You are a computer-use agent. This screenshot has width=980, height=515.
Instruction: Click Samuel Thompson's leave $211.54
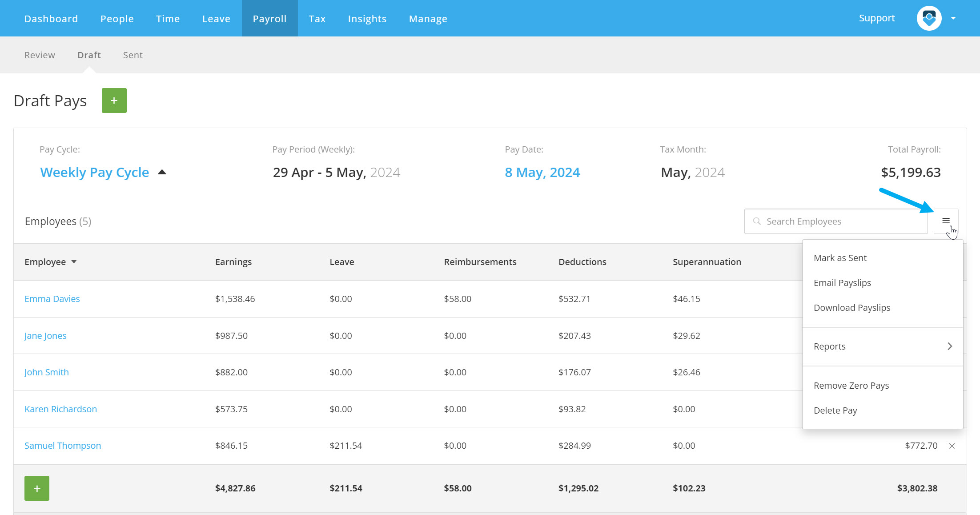(x=346, y=446)
